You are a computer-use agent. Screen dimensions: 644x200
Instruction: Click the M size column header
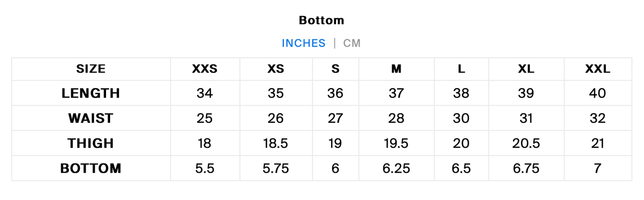[x=396, y=69]
